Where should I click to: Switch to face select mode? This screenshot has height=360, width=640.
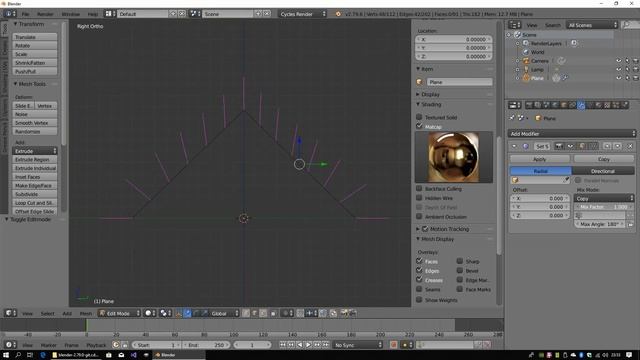263,313
